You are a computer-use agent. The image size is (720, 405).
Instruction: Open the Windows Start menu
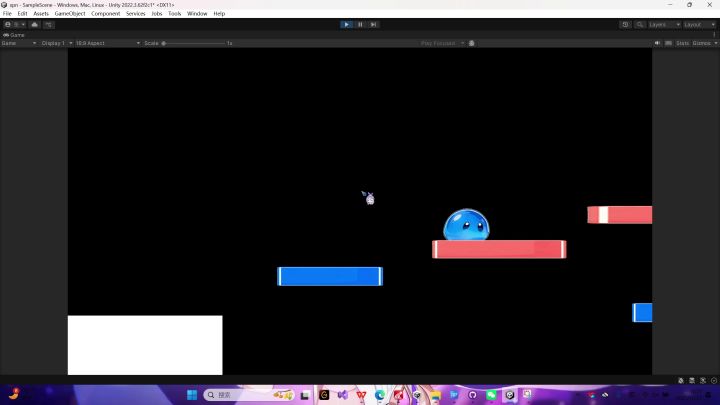click(192, 395)
